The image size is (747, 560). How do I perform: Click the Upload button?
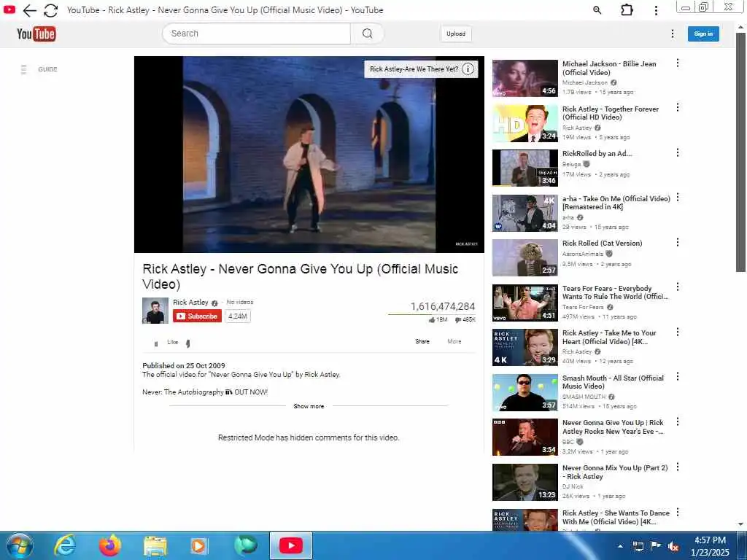pos(456,34)
